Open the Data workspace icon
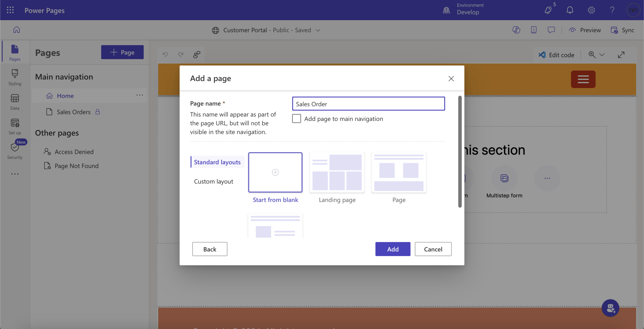This screenshot has height=329, width=644. [x=14, y=102]
